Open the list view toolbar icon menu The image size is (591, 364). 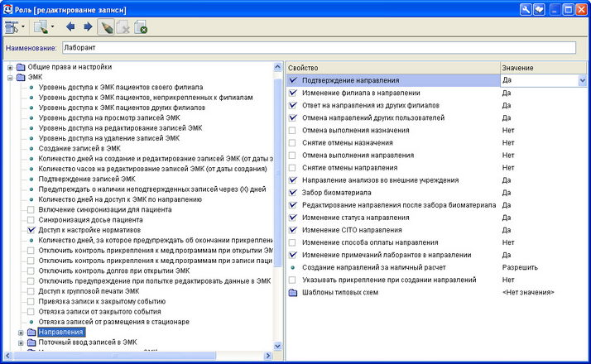point(12,27)
